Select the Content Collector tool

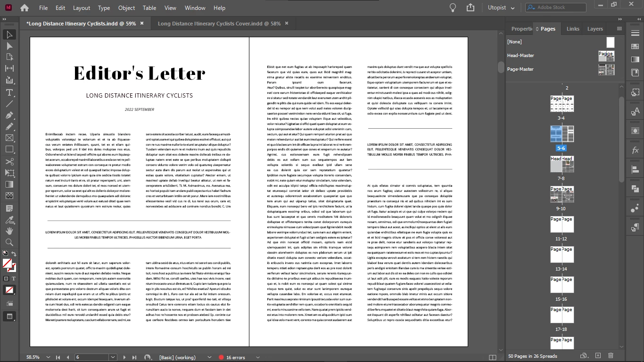point(9,80)
